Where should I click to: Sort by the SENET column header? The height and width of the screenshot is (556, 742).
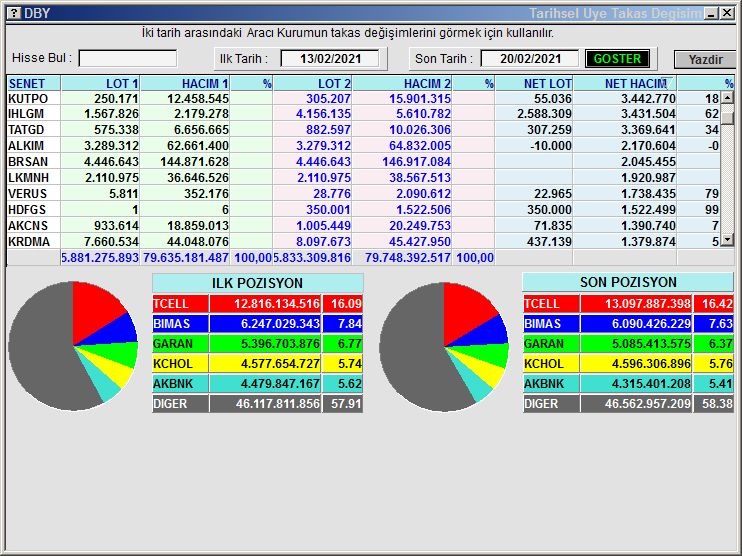tap(33, 84)
